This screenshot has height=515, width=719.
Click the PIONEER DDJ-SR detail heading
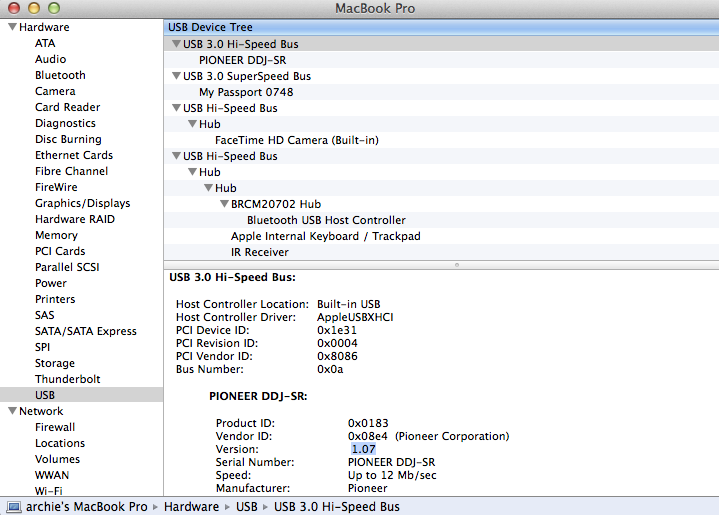258,396
